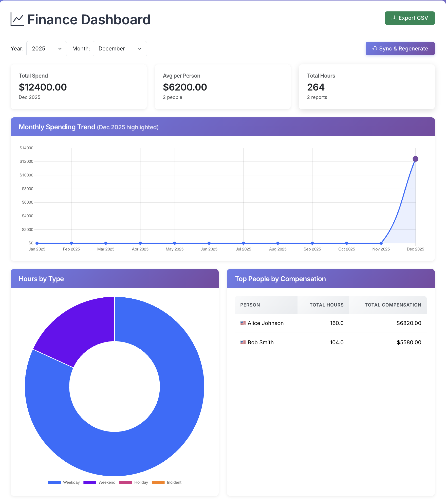Click the Total Hours column header
The width and height of the screenshot is (446, 504).
click(x=326, y=305)
